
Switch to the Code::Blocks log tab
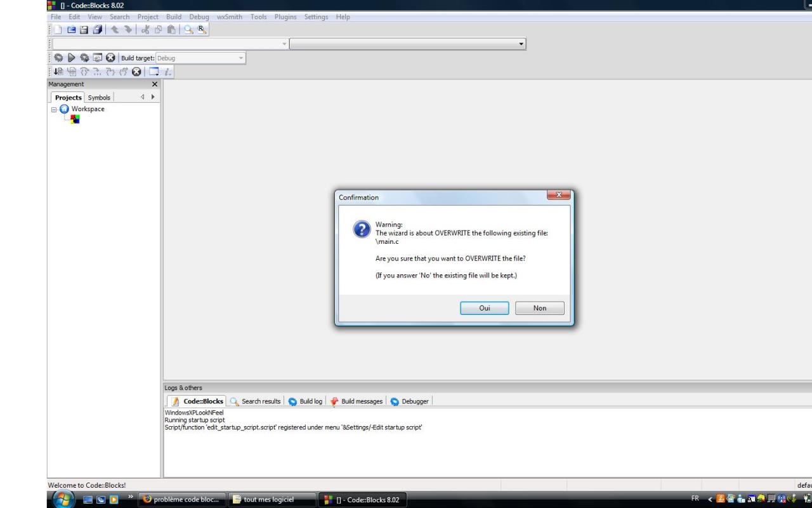197,401
